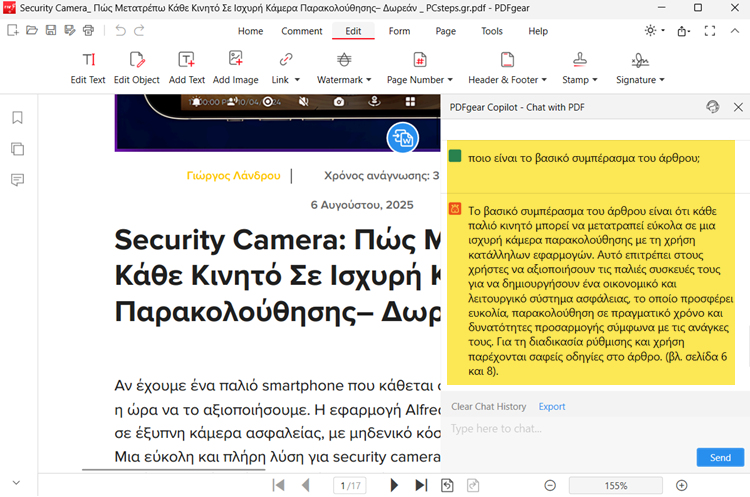This screenshot has height=497, width=750.
Task: Select the Edit tab
Action: 353,31
